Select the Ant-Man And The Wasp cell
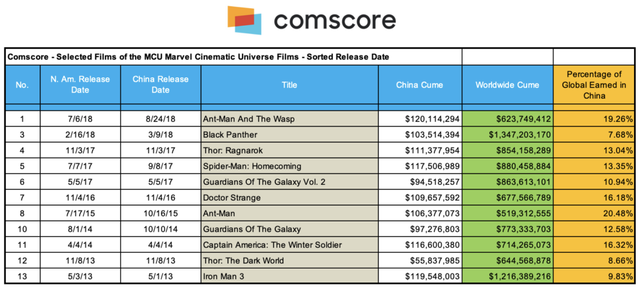Screen dimensions: 644x295 click(289, 118)
